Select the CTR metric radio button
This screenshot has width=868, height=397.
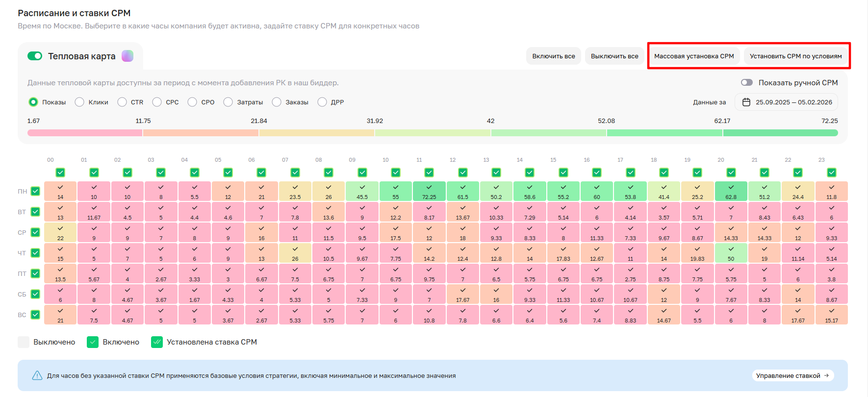122,102
